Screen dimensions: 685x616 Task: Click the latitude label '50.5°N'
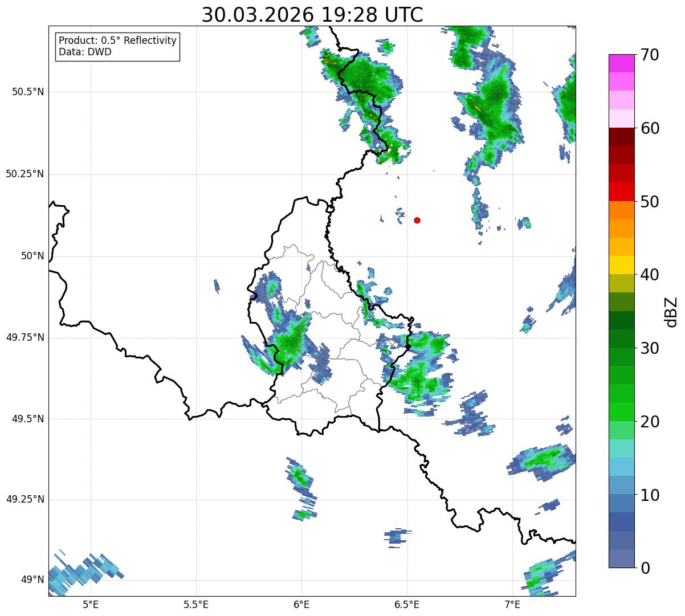28,92
